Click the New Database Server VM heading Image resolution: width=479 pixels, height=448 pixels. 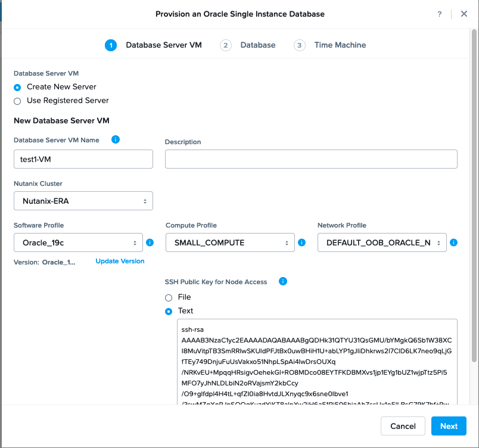(x=61, y=120)
